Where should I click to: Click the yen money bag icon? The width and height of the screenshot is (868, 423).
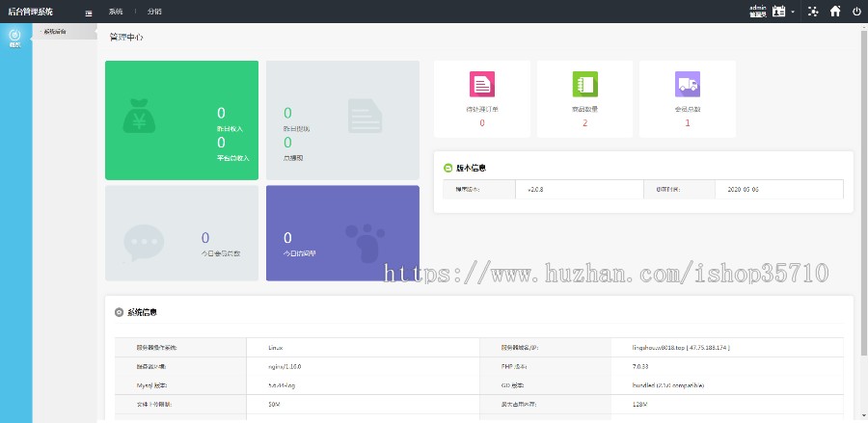(x=139, y=116)
